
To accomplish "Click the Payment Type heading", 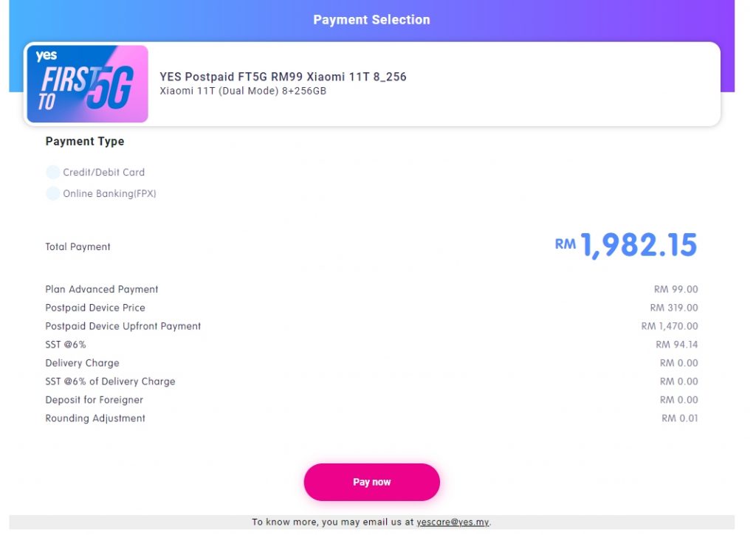I will point(85,142).
